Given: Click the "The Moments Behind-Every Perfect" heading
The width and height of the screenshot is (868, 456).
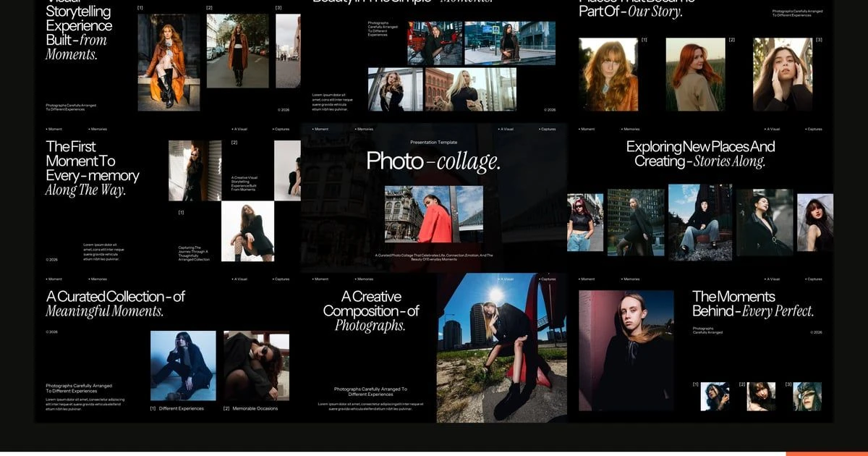Looking at the screenshot, I should pyautogui.click(x=753, y=303).
